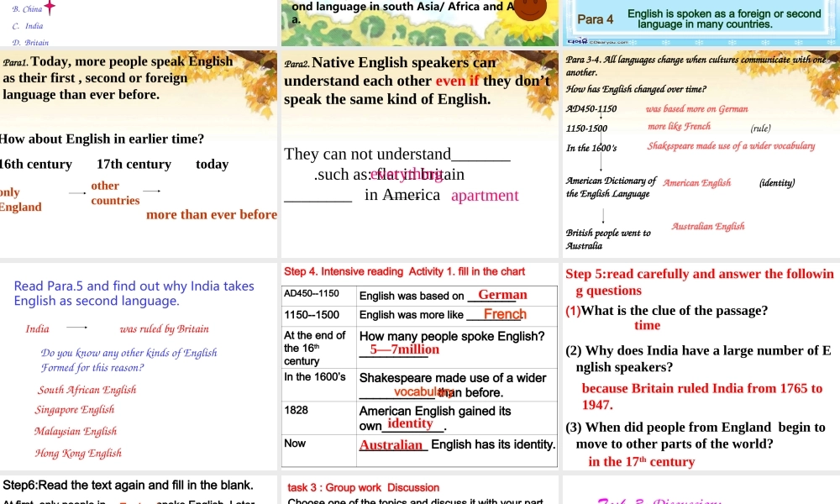Image resolution: width=840 pixels, height=504 pixels.
Task: Click the '17th century' heading on the Para1 slide
Action: point(134,164)
